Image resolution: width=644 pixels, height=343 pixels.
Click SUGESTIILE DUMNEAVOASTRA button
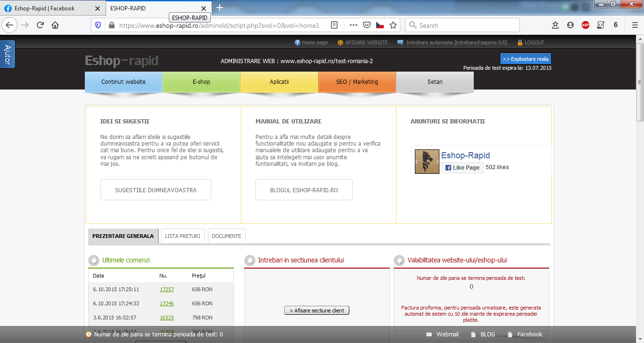(x=156, y=190)
